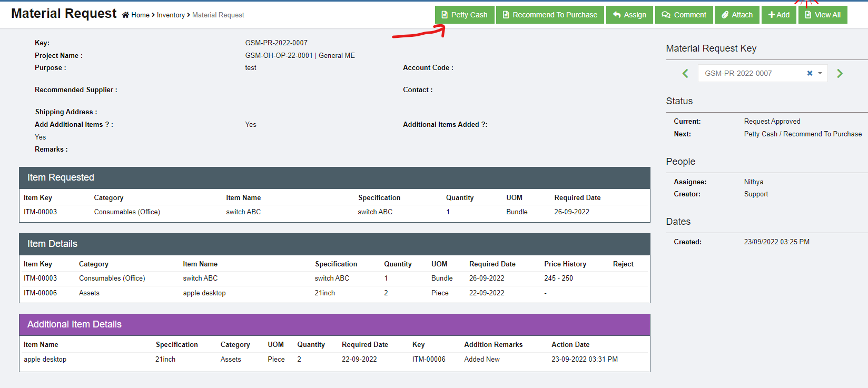The image size is (868, 388).
Task: Go to Home breadcrumb link
Action: click(x=140, y=15)
